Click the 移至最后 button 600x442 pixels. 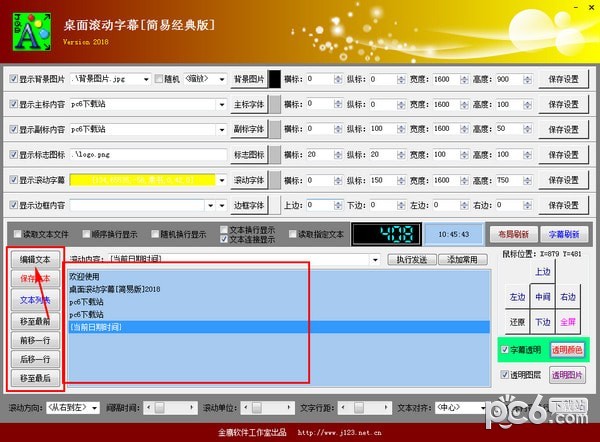coord(35,378)
